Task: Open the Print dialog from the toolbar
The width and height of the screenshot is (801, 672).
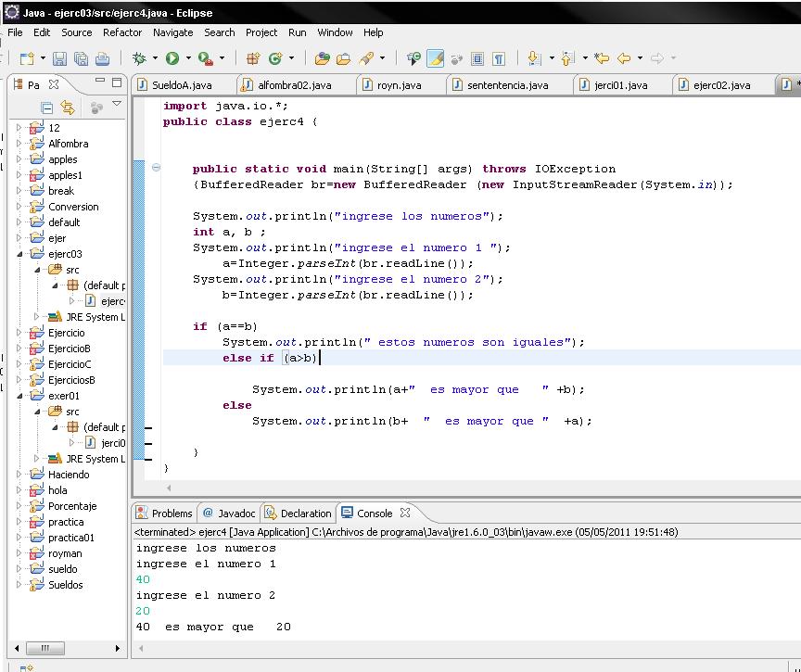Action: [102, 57]
